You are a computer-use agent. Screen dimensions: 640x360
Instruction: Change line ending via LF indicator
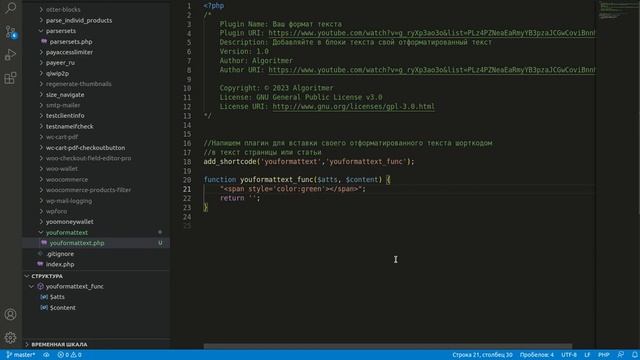point(587,355)
